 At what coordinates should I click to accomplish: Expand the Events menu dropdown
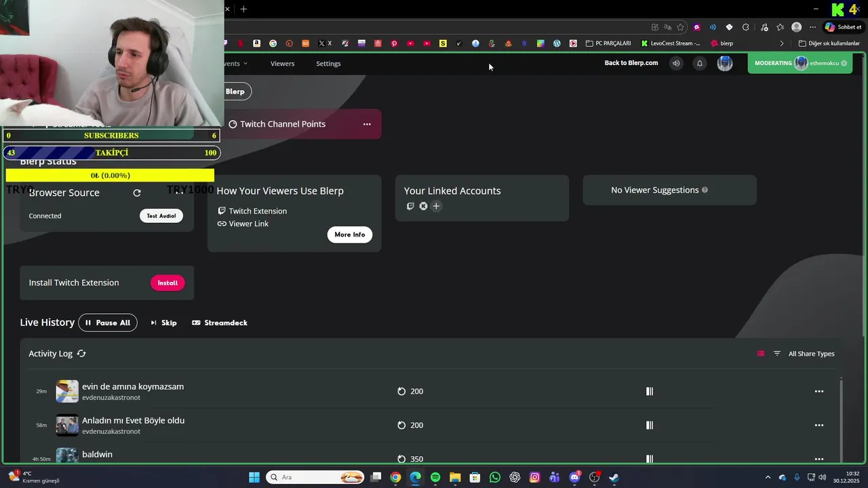coord(236,64)
